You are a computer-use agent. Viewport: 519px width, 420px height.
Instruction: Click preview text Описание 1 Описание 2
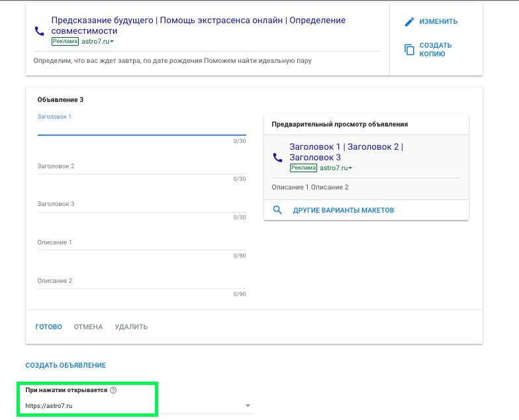tap(310, 187)
